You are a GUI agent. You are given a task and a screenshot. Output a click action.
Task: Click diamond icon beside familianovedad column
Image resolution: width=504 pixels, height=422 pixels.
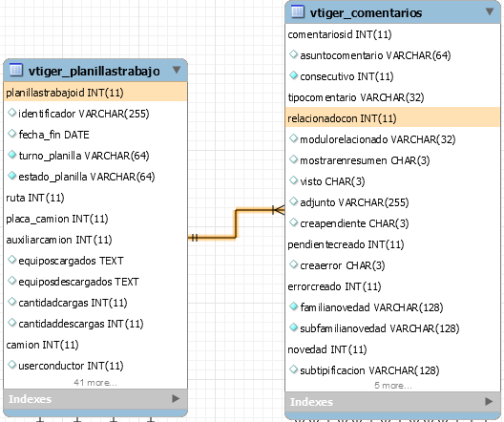(x=293, y=306)
